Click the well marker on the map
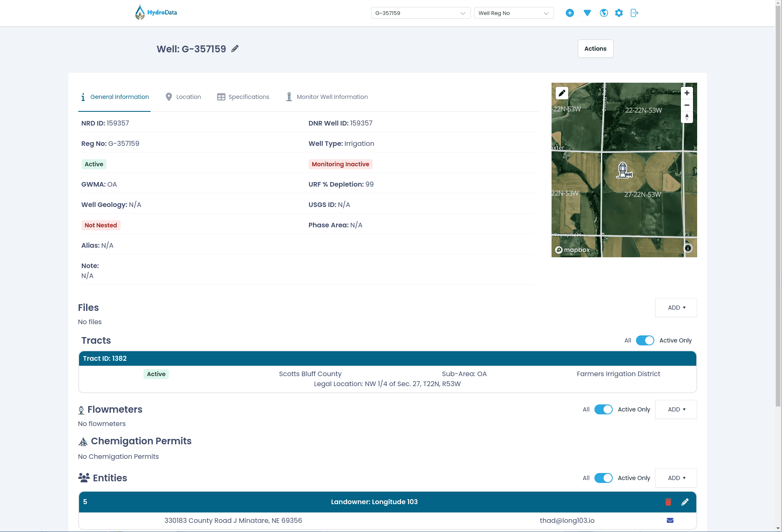This screenshot has height=532, width=782. click(624, 170)
